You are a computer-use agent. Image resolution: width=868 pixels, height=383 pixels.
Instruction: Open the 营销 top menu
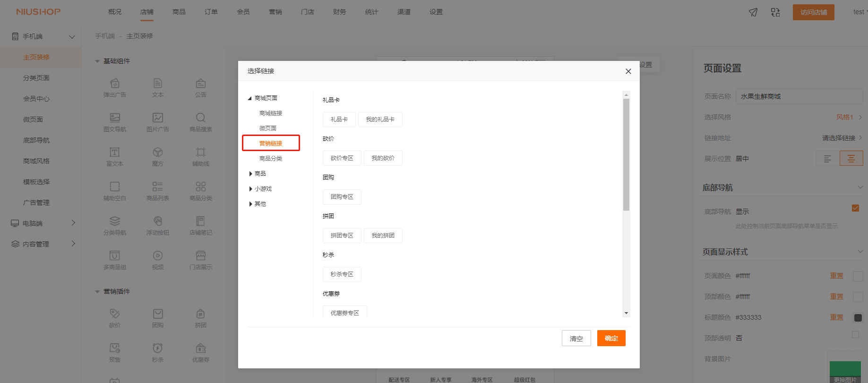tap(275, 12)
